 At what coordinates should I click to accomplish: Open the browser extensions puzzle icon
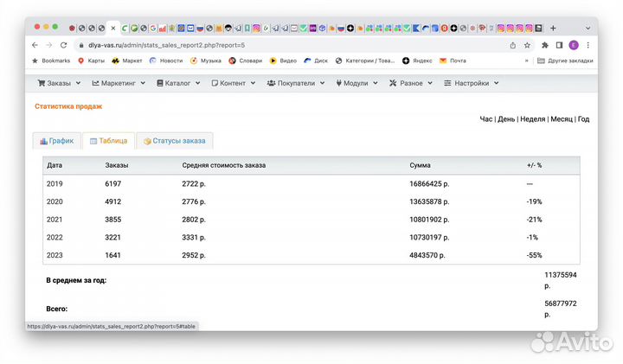click(545, 45)
